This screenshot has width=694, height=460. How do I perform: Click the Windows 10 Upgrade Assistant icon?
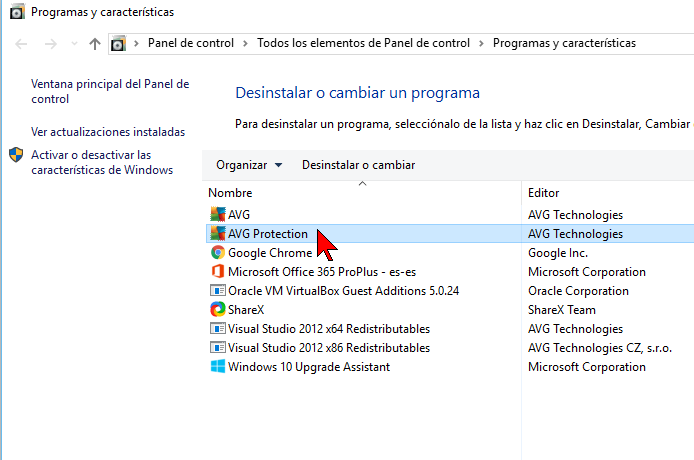pos(217,367)
